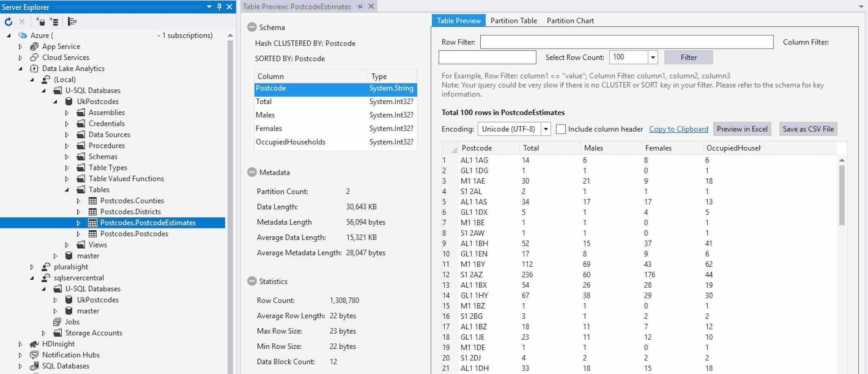Click the Stop refreshing X icon in toolbar
Image resolution: width=868 pixels, height=374 pixels.
(22, 22)
